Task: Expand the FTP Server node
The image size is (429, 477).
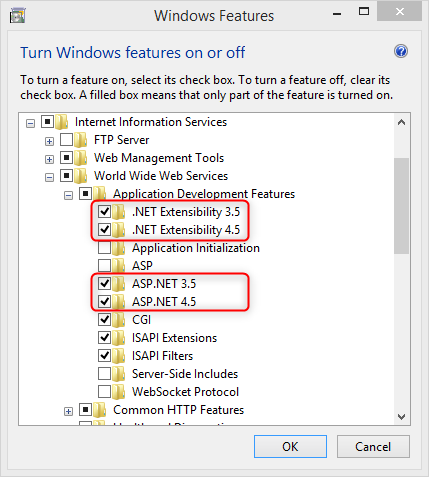Action: (49, 141)
